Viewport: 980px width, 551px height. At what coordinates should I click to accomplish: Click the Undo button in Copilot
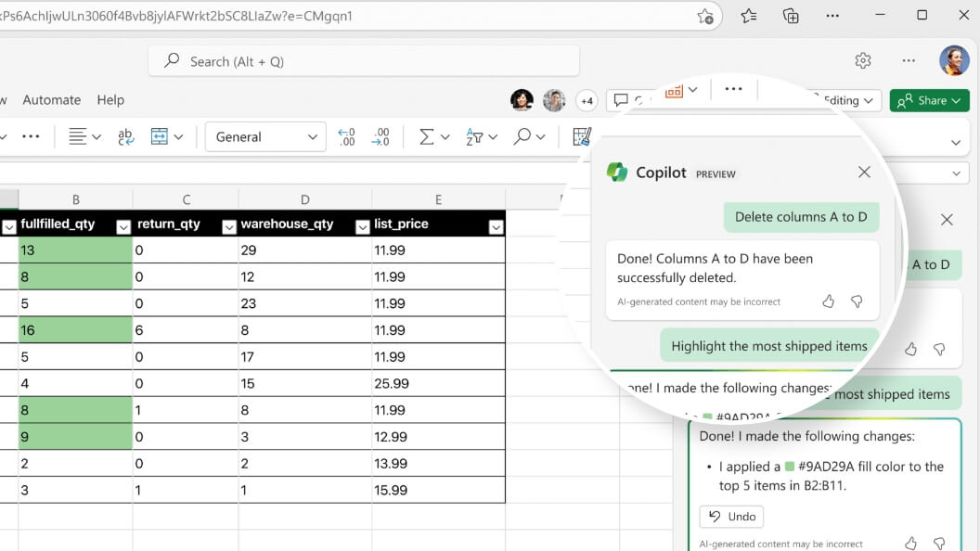[x=731, y=517]
